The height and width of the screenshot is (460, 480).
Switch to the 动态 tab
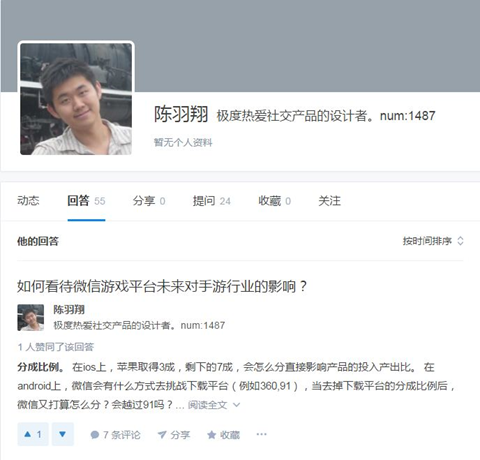[28, 201]
